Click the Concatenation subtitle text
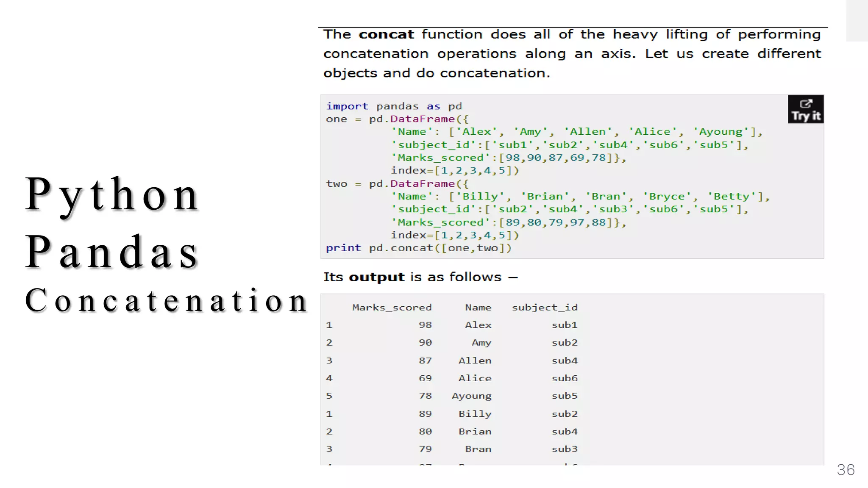This screenshot has height=488, width=868. click(x=166, y=300)
